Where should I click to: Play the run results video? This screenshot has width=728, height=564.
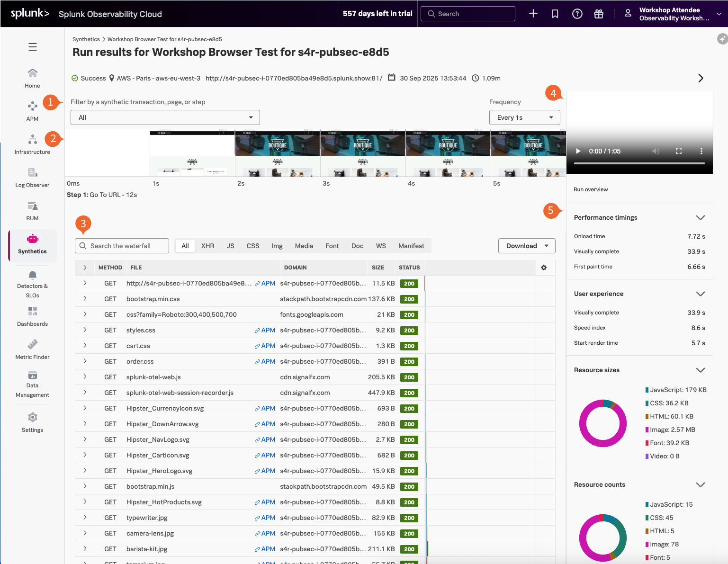(578, 151)
